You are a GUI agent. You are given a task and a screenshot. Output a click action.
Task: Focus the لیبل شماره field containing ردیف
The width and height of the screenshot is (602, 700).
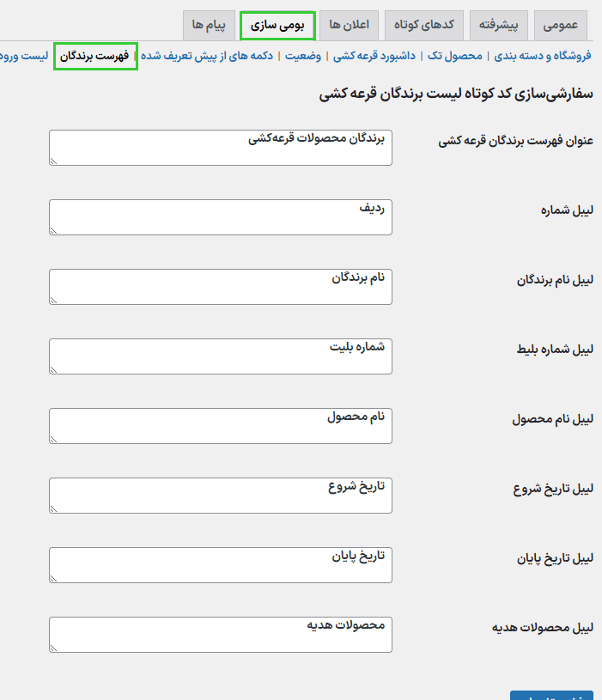pos(221,217)
